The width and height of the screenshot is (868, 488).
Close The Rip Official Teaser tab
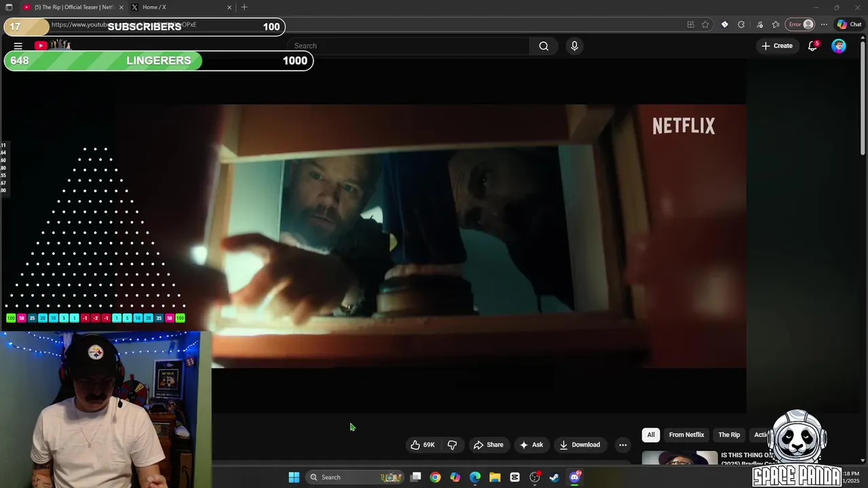coord(121,7)
